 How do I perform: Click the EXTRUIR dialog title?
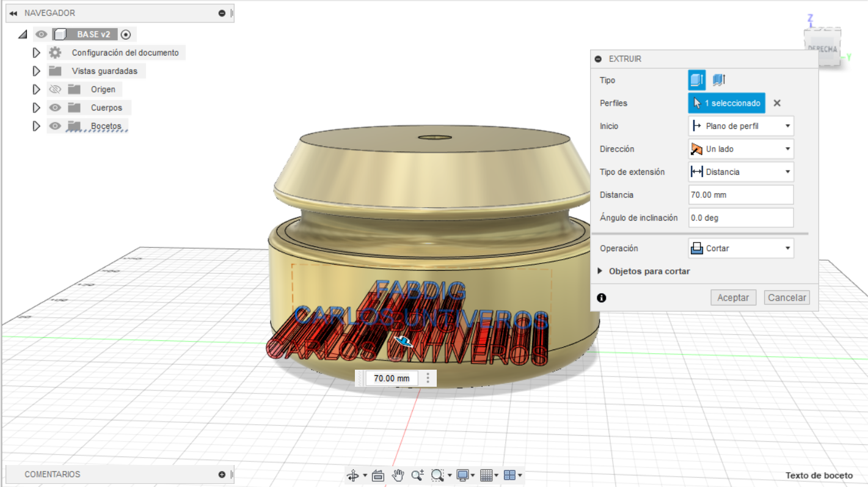625,59
